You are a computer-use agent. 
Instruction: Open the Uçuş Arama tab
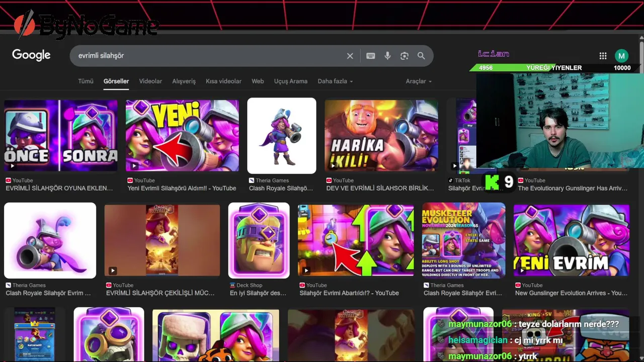(290, 81)
